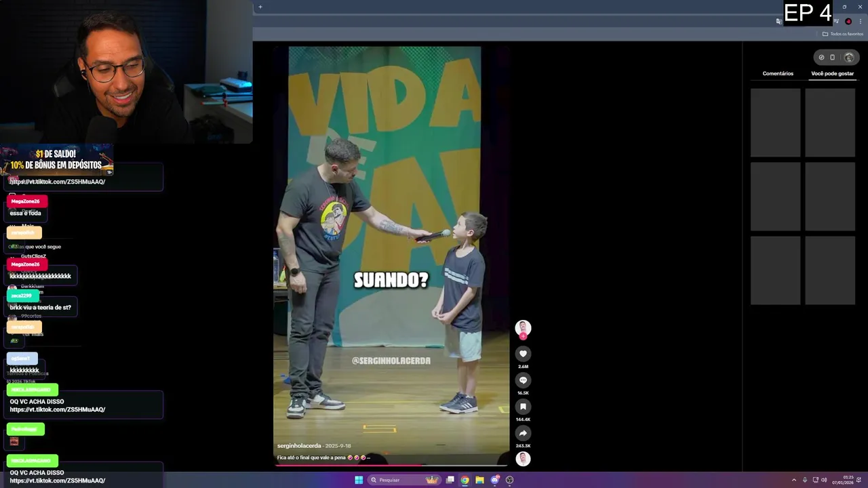Click video progress bar at bottom

pos(391,465)
